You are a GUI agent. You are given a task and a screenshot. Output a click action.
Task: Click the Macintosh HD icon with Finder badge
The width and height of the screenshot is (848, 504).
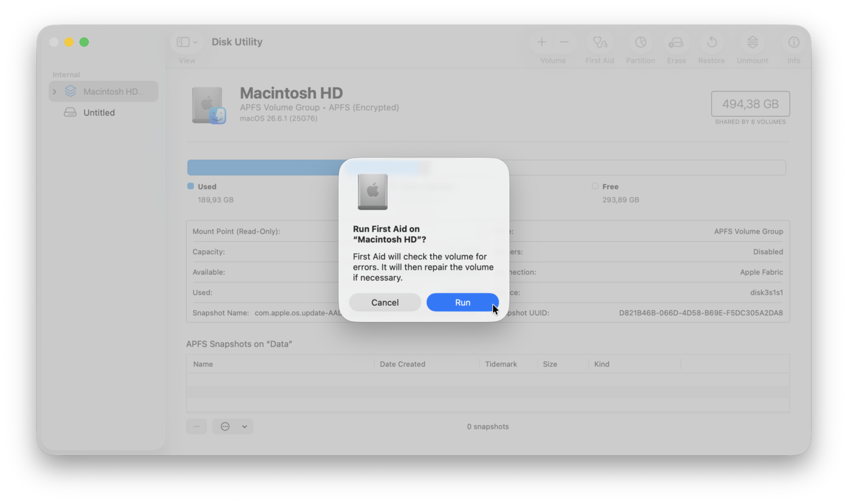click(x=209, y=106)
